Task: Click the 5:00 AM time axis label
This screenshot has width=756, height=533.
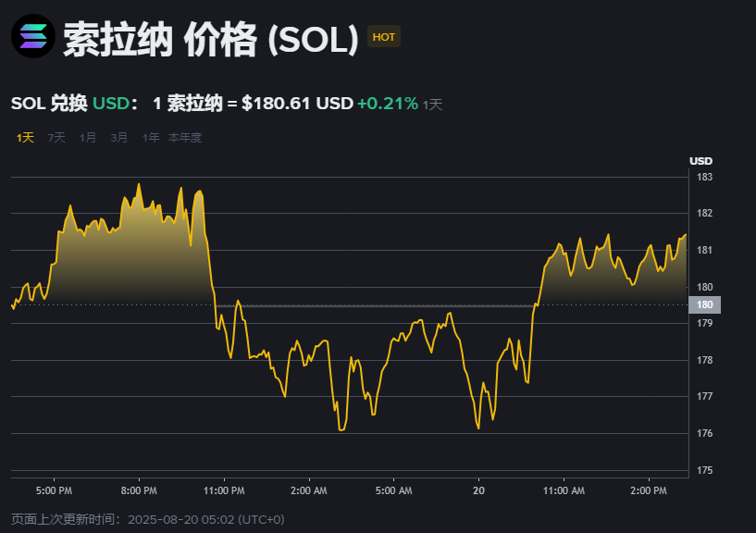Action: point(394,491)
